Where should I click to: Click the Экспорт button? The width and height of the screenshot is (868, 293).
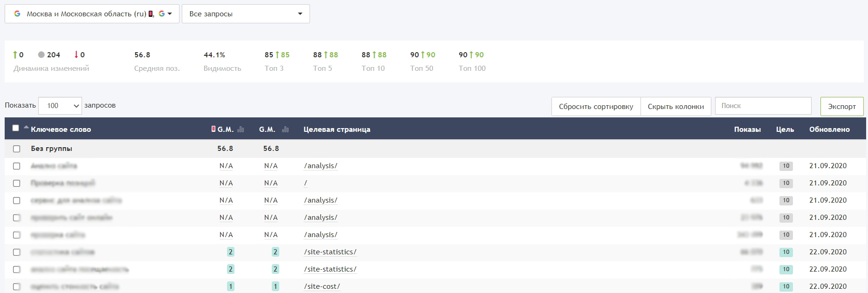[x=841, y=107]
